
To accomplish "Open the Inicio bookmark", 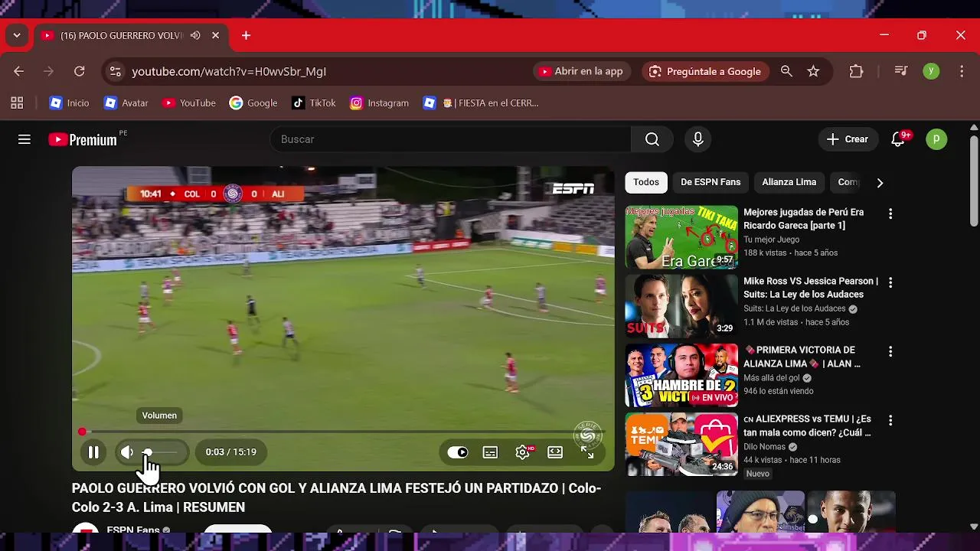I will 69,103.
